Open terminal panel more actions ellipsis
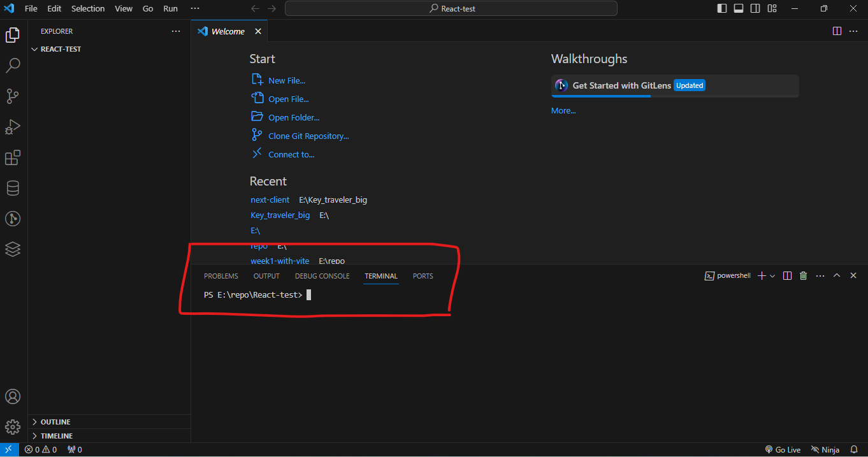The width and height of the screenshot is (868, 457). (820, 275)
